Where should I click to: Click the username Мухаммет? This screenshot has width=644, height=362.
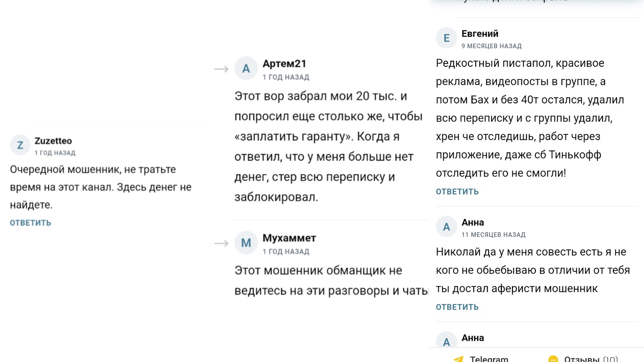pos(289,238)
